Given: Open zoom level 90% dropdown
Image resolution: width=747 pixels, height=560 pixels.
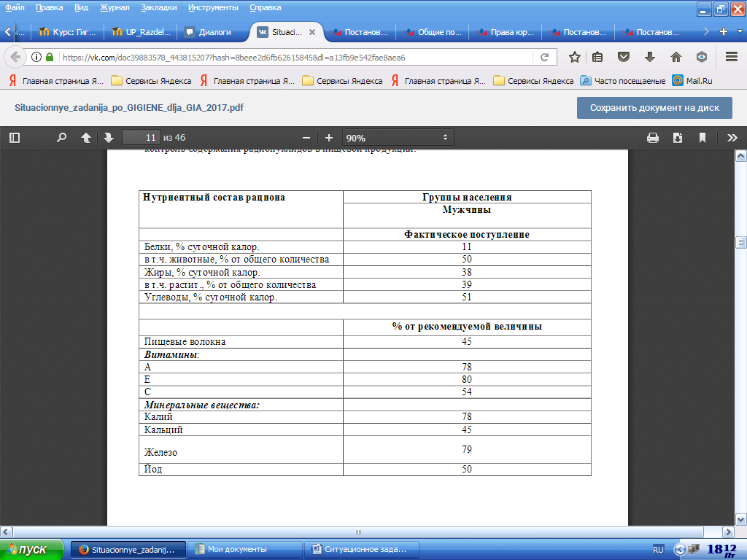Looking at the screenshot, I should click(x=398, y=138).
